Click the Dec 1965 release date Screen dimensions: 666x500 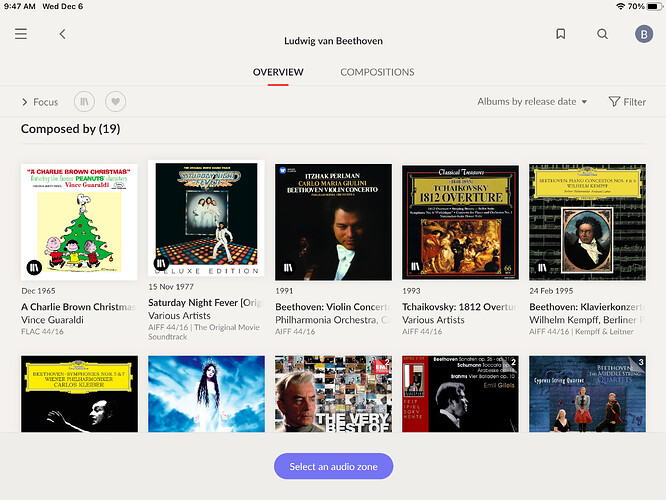(x=38, y=291)
